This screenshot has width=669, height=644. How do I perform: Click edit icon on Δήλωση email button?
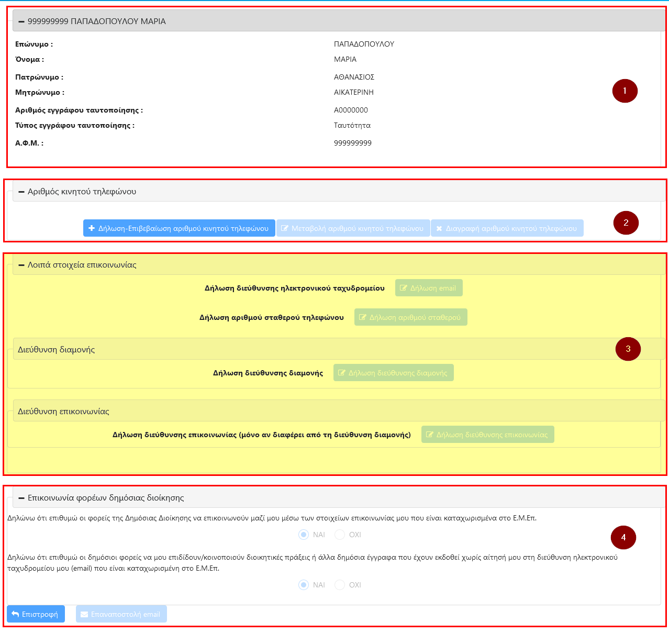pyautogui.click(x=404, y=288)
